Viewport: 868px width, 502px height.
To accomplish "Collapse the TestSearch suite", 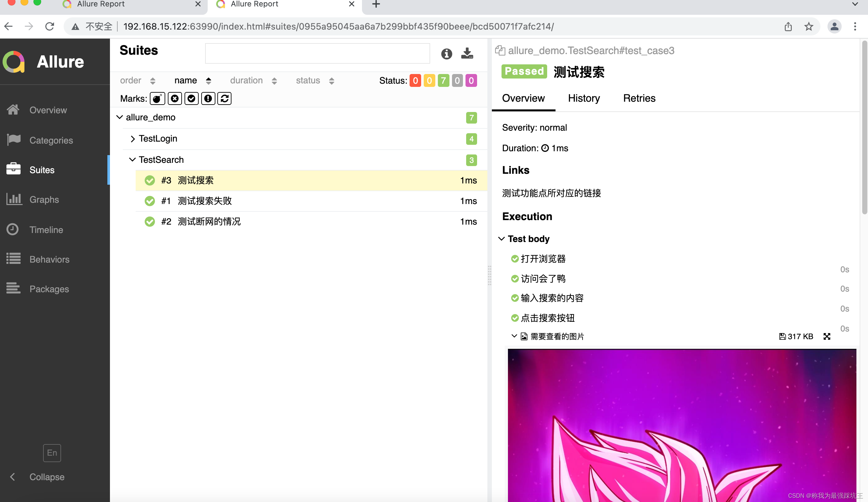I will tap(132, 159).
